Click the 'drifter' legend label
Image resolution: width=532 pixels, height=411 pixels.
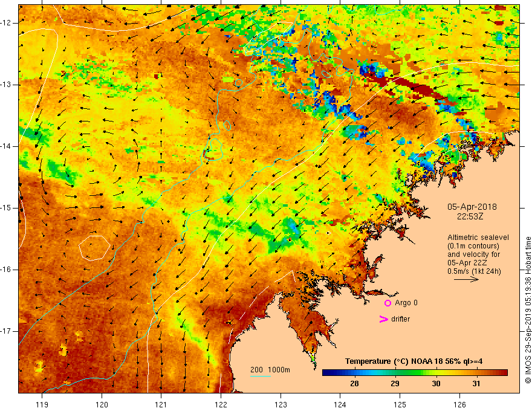[400, 319]
